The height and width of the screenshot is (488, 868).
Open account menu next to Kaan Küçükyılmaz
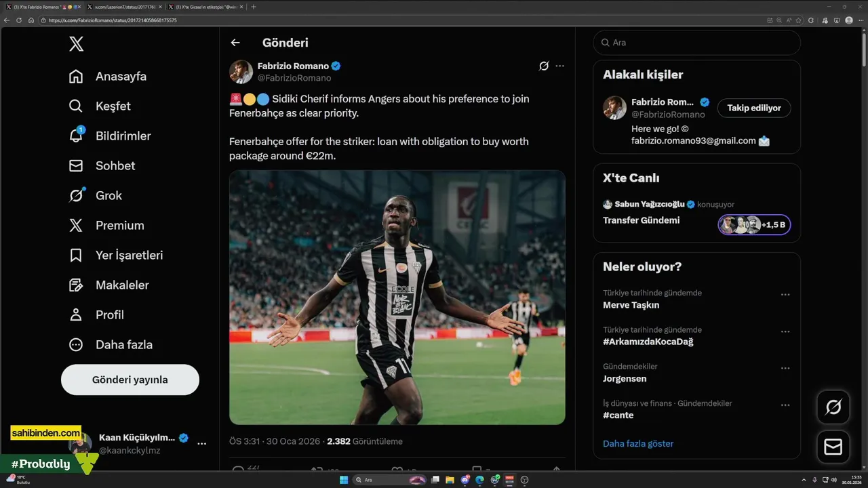(201, 443)
